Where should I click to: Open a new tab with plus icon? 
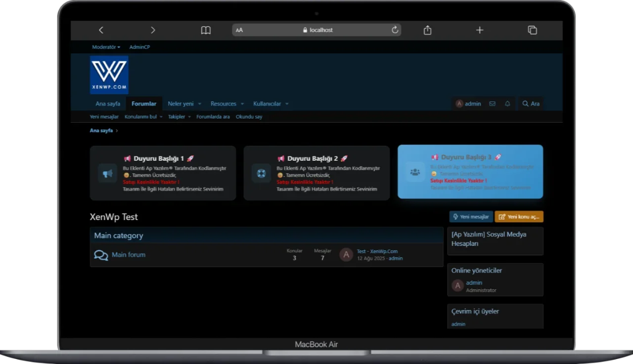point(479,30)
